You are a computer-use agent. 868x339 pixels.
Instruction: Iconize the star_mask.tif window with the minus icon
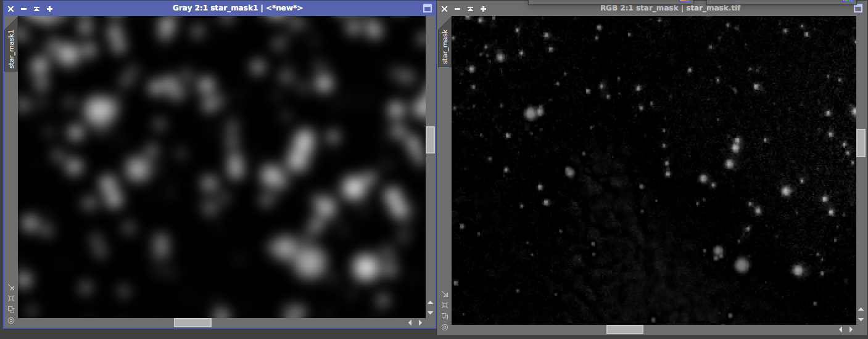457,9
